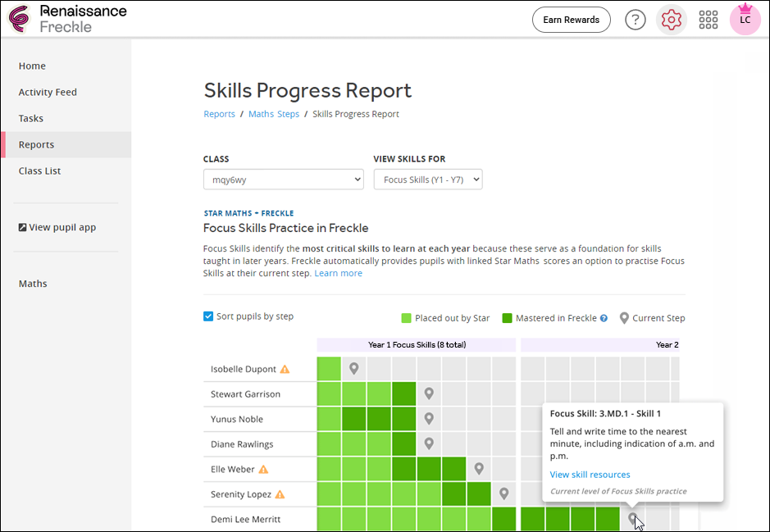Open the help question mark icon
770x532 pixels.
click(x=635, y=20)
